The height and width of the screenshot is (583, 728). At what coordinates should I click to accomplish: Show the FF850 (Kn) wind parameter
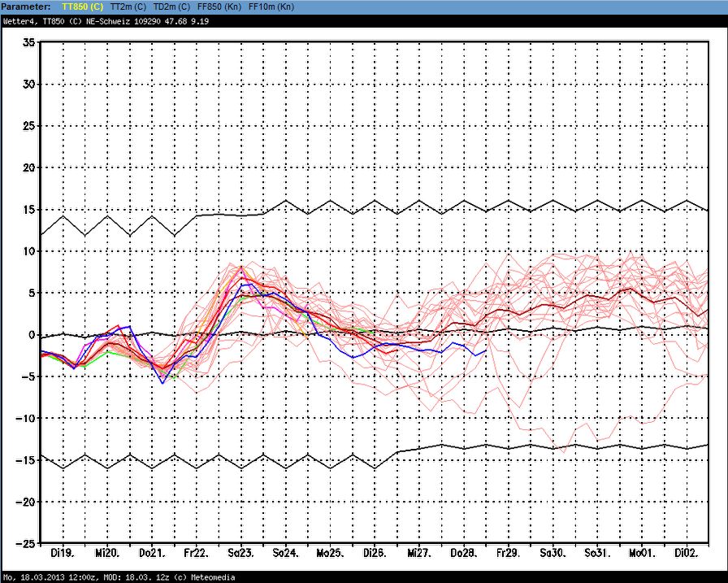point(219,7)
